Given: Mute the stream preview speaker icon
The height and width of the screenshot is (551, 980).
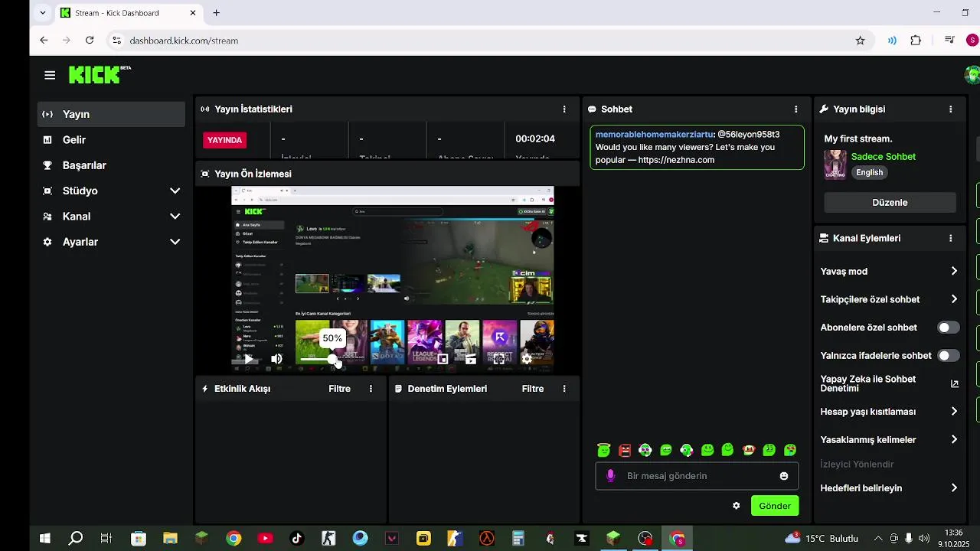Looking at the screenshot, I should 276,359.
